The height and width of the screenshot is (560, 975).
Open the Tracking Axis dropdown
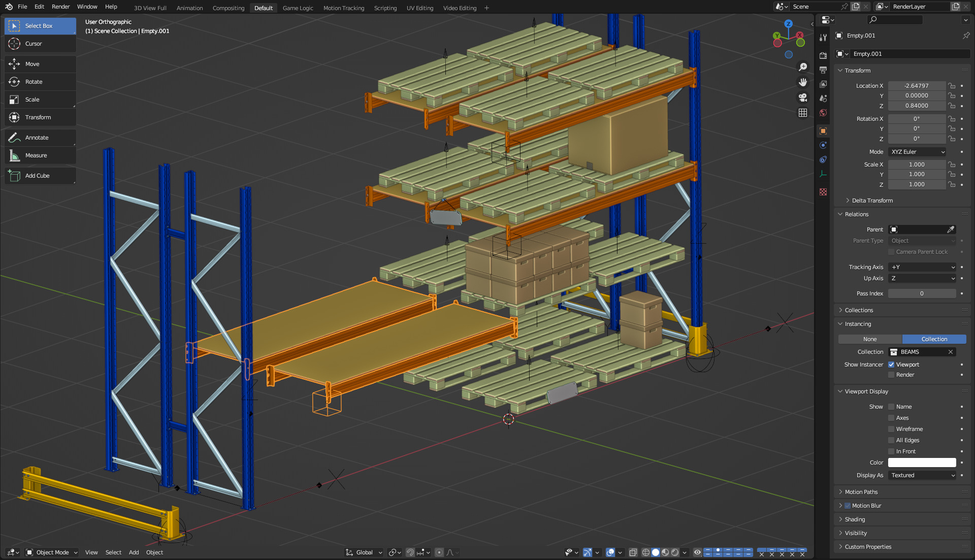tap(922, 267)
